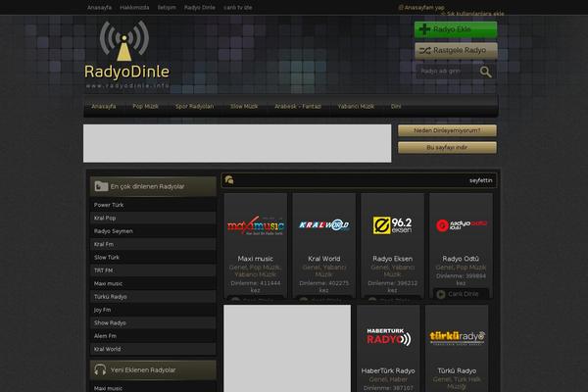This screenshot has height=392, width=588.
Task: Select the Spor Radyoları category
Action: click(x=195, y=107)
